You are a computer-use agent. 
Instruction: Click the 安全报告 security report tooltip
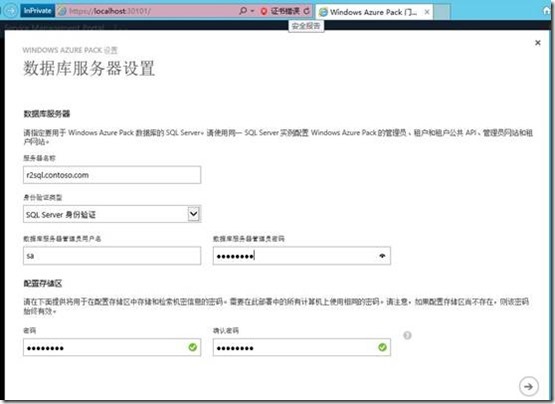306,26
